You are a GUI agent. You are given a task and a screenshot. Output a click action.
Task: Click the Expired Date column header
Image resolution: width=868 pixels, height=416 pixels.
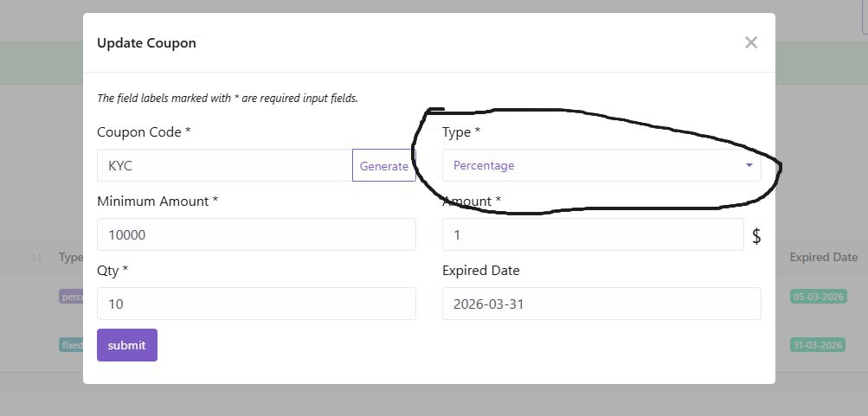tap(823, 257)
